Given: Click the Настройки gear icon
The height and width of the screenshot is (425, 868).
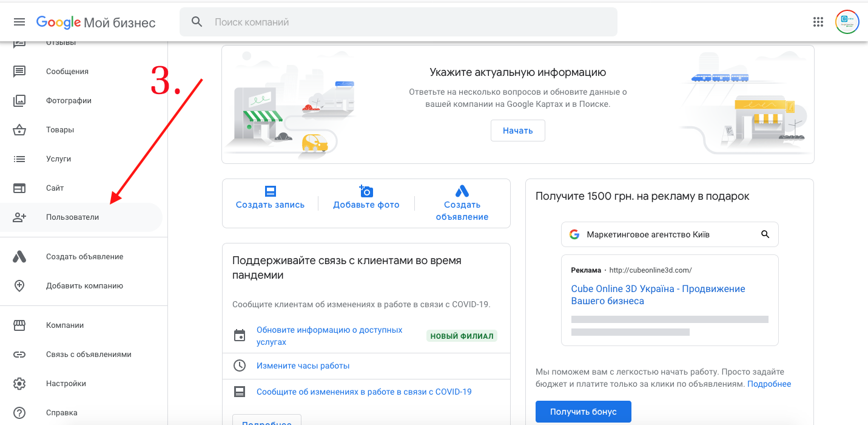Looking at the screenshot, I should tap(19, 384).
